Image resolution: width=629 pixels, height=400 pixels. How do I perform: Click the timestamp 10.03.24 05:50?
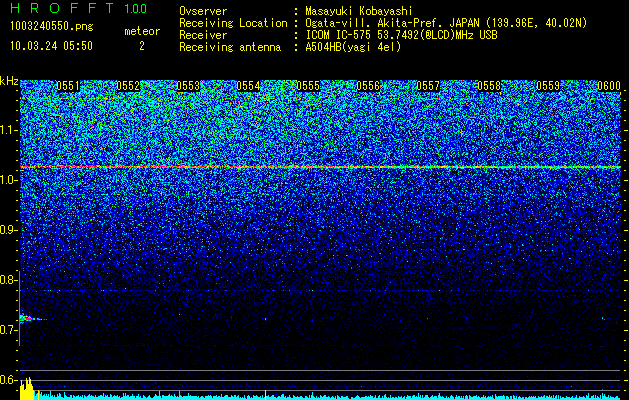tap(51, 46)
